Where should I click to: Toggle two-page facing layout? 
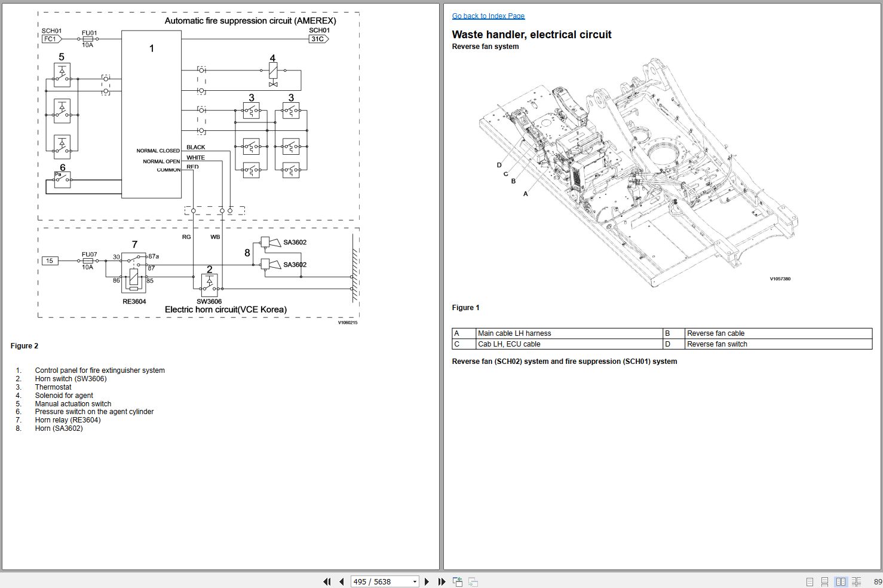(x=841, y=581)
